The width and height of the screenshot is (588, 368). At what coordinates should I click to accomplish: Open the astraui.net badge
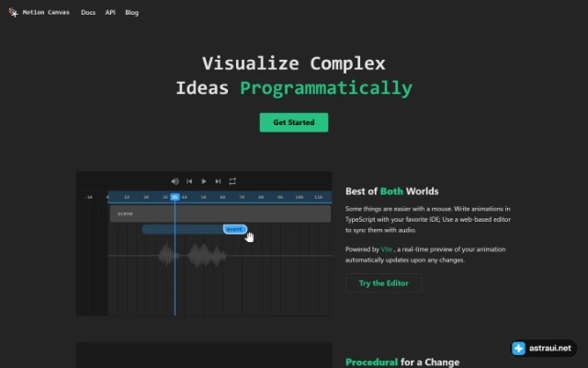543,349
